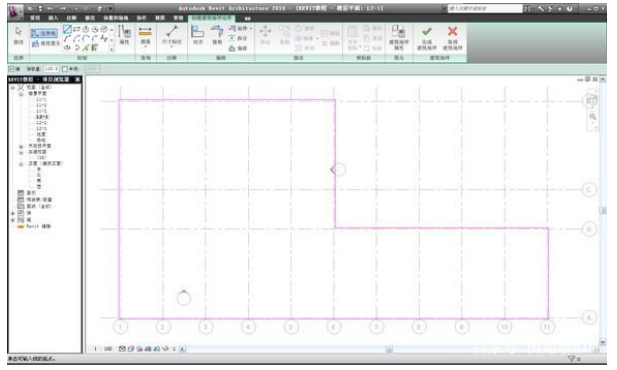
Task: Open the Massing & Site ribbon tab
Action: point(116,18)
